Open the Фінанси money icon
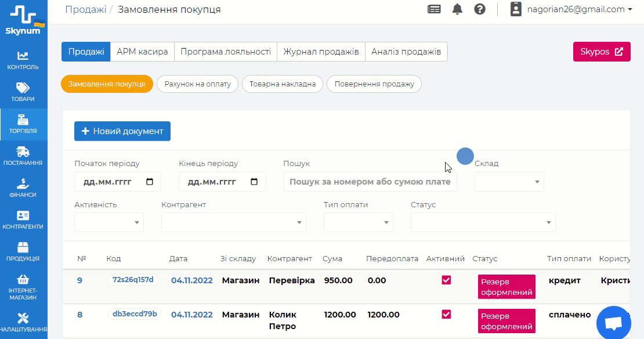The height and width of the screenshot is (339, 644). pyautogui.click(x=23, y=184)
